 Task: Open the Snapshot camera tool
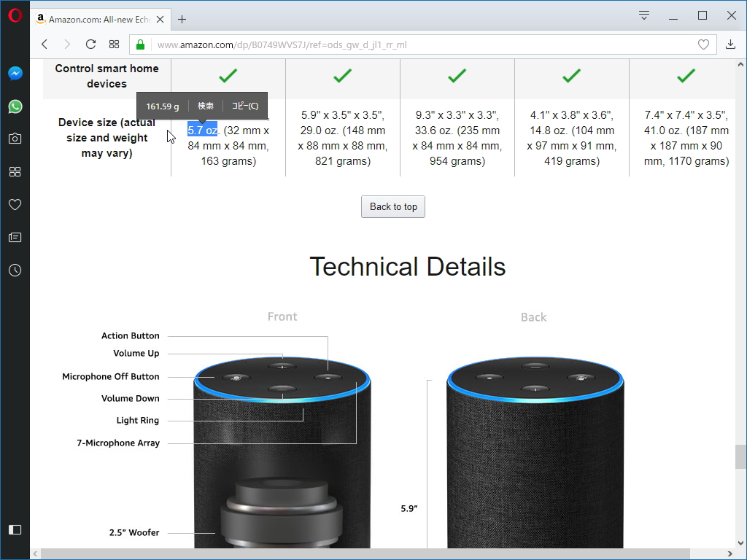15,139
